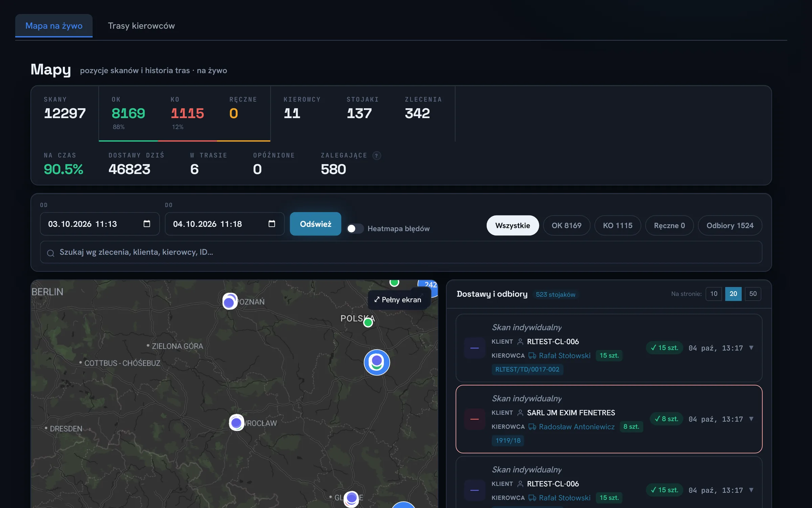This screenshot has width=812, height=508.
Task: Click DO date input 04.10.2026 11:18
Action: point(225,224)
